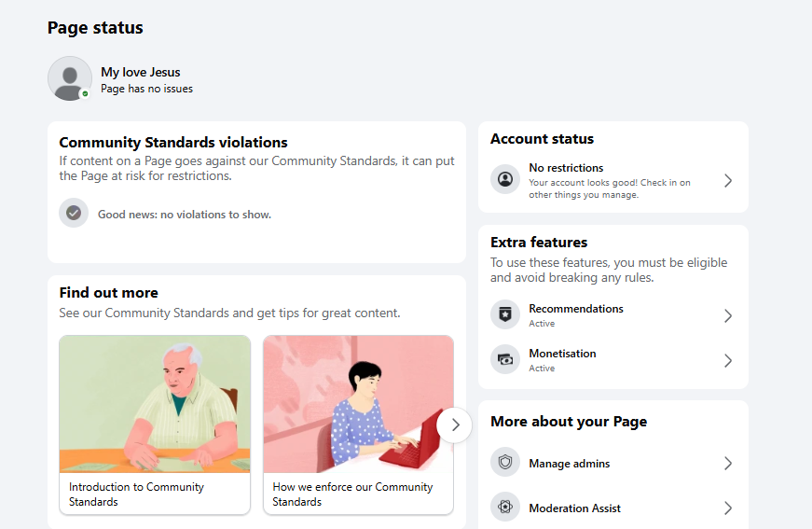Viewport: 812px width, 529px height.
Task: Open Monetisation with its chevron arrow
Action: [x=727, y=361]
